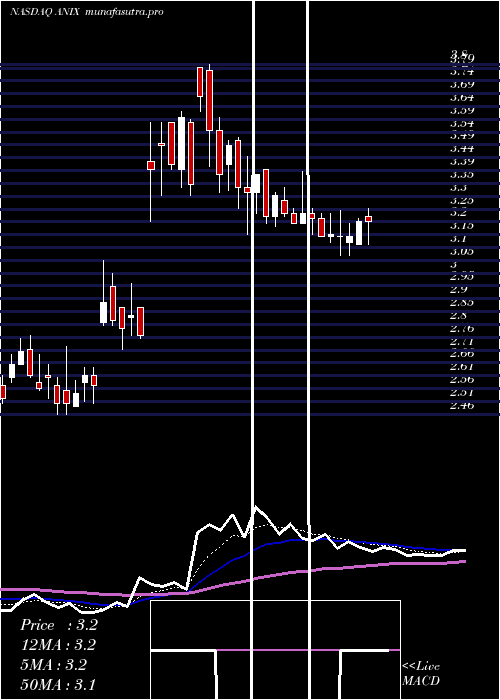Select the 3.35 price axis label

click(462, 174)
